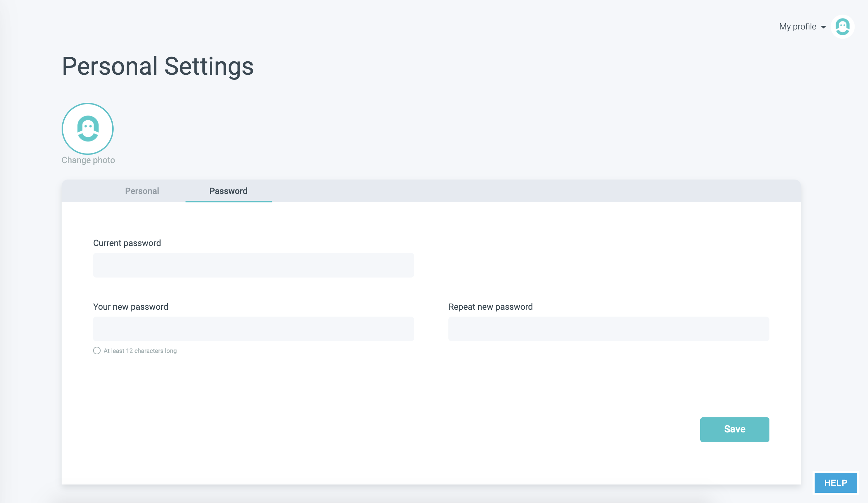
Task: Click the ghost face inside the large avatar
Action: [88, 128]
